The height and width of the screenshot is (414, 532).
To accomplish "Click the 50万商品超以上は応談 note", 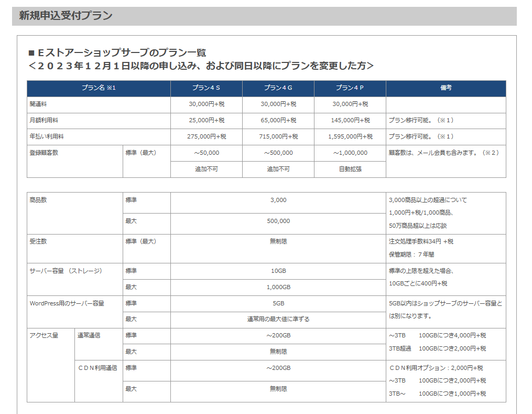I will 418,226.
